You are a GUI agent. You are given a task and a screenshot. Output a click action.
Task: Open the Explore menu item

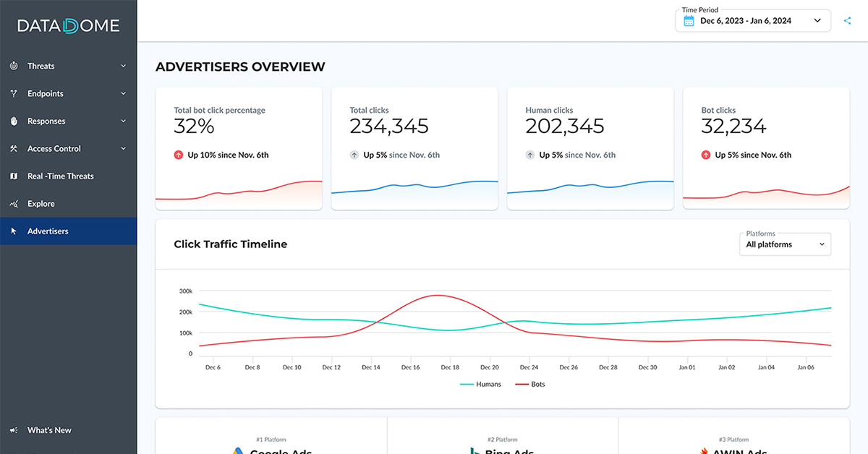41,204
